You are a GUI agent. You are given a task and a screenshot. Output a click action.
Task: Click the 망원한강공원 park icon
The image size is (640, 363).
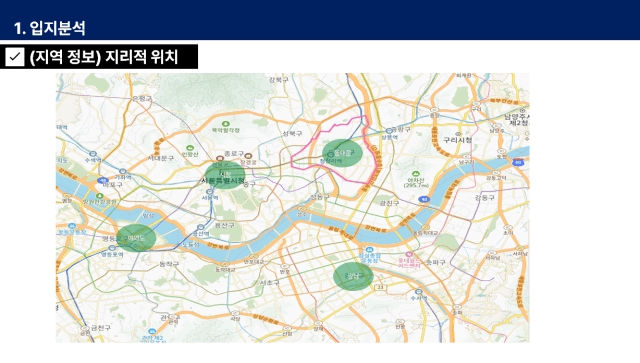pyautogui.click(x=100, y=196)
